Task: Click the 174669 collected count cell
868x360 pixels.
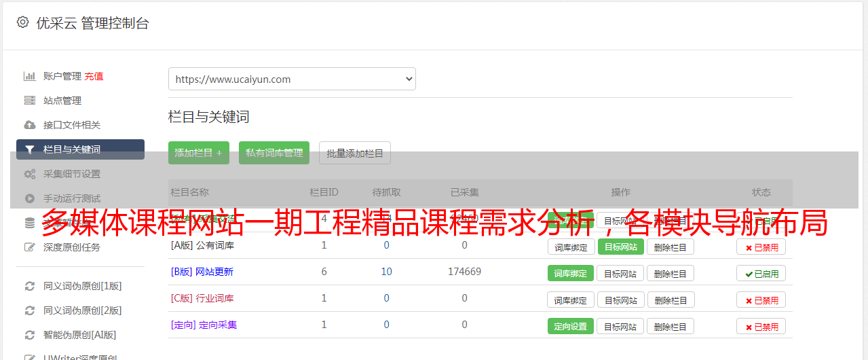Action: 464,272
